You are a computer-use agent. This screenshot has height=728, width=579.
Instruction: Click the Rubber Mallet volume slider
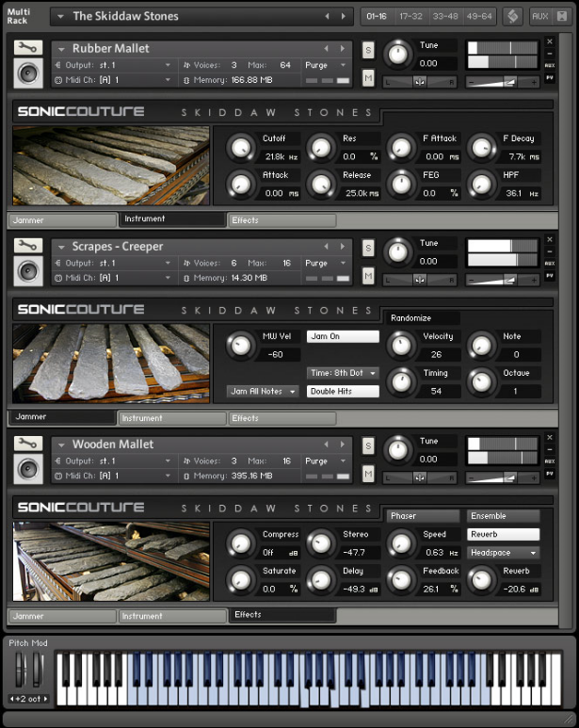pyautogui.click(x=503, y=83)
